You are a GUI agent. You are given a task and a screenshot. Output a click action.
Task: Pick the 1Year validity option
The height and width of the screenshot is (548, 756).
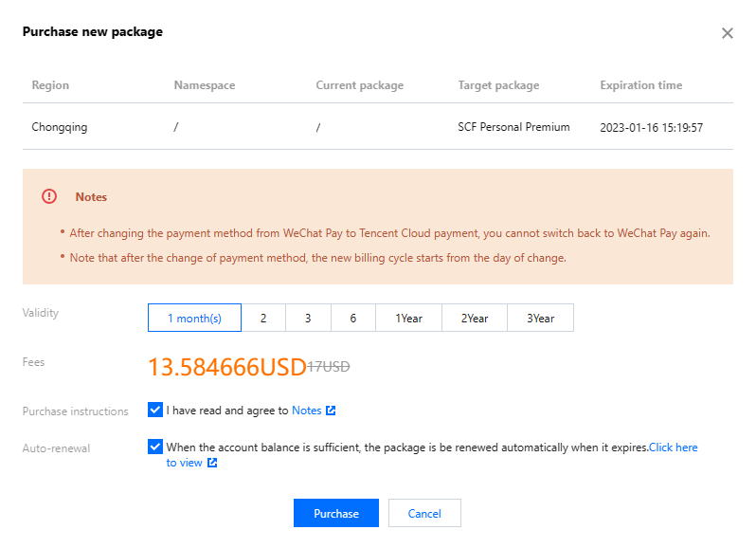[x=408, y=318]
